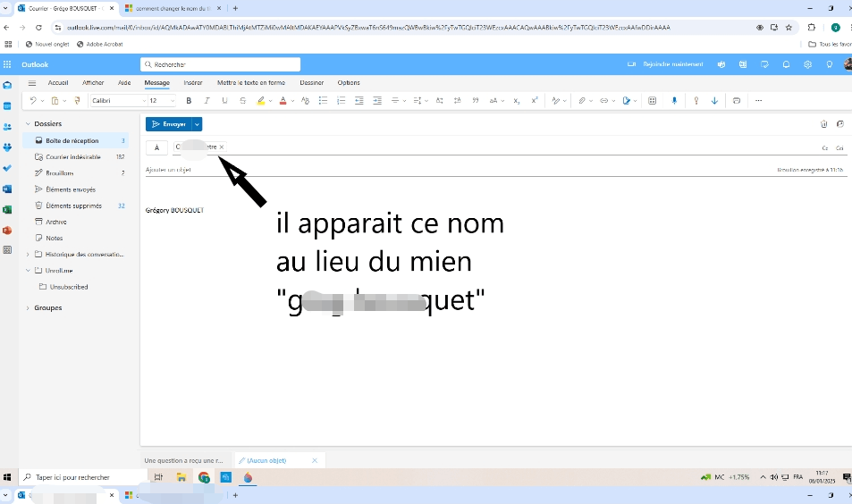Toggle italic formatting
The height and width of the screenshot is (504, 852).
tap(207, 100)
